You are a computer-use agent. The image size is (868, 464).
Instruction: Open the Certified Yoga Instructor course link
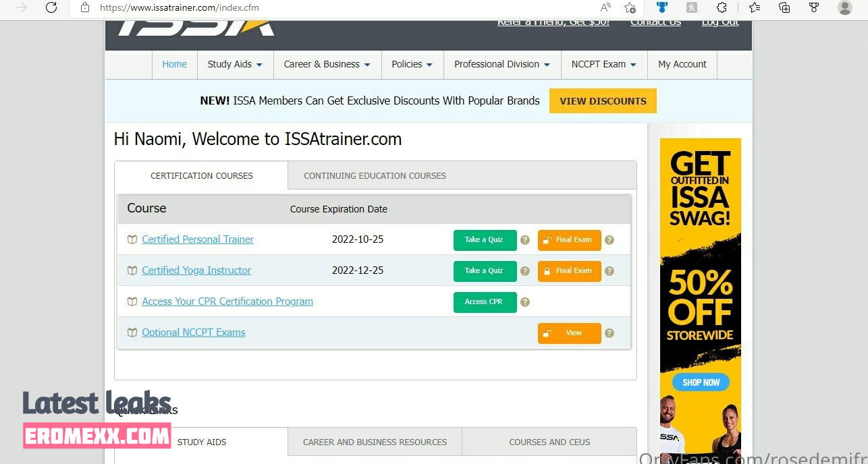(x=196, y=270)
